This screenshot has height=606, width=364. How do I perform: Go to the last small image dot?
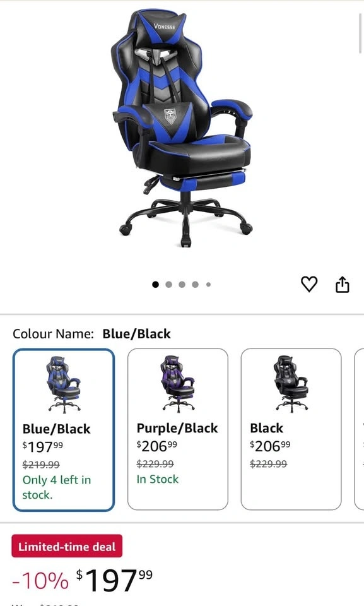[x=208, y=285]
